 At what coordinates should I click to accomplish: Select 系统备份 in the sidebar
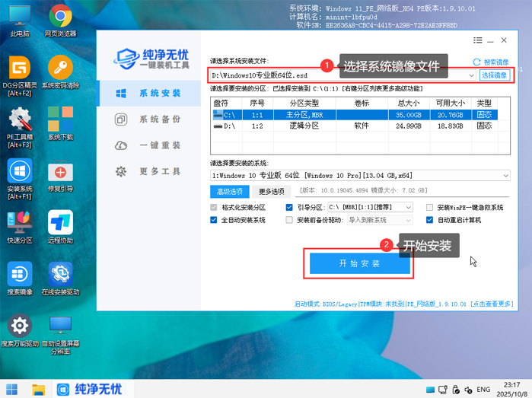pos(159,119)
